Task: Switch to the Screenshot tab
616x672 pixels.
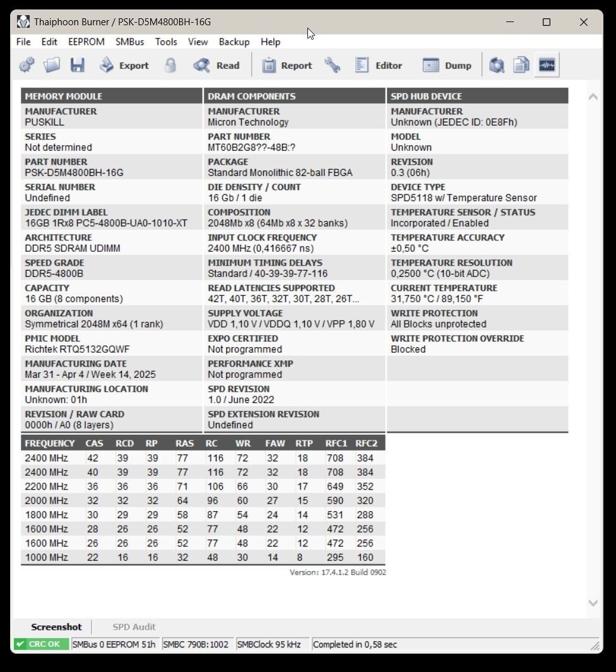Action: pos(56,627)
